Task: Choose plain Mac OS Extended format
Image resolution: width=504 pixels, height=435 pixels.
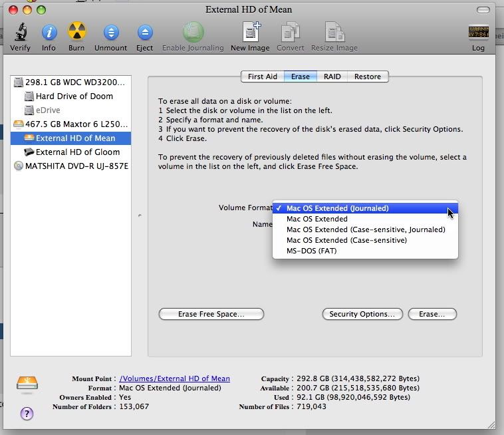Action: [365, 219]
